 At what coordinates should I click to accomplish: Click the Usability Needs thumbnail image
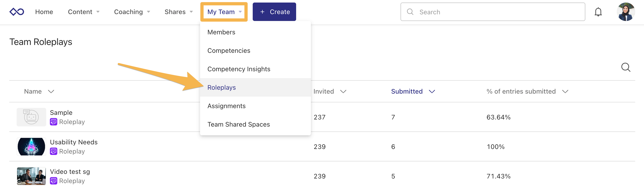pyautogui.click(x=31, y=146)
